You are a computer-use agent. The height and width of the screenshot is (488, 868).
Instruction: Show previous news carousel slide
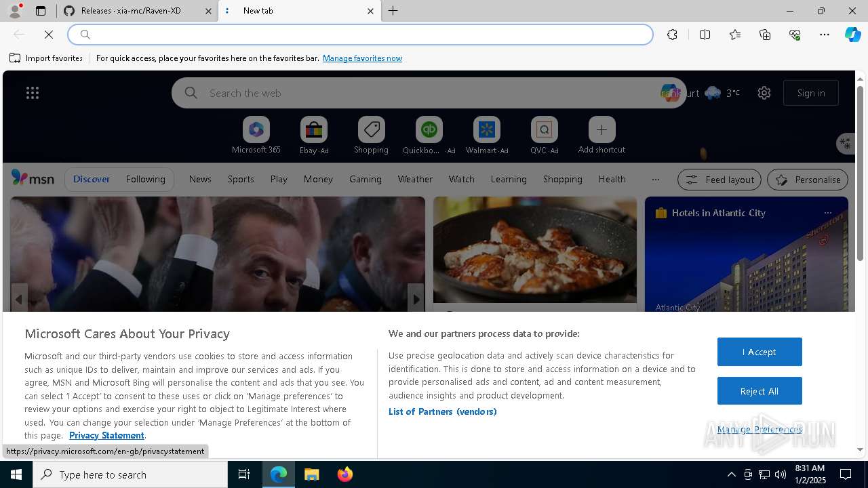(x=19, y=299)
